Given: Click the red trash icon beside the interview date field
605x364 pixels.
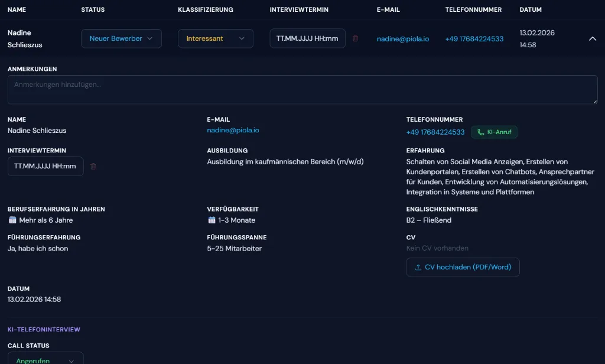Looking at the screenshot, I should pos(355,38).
